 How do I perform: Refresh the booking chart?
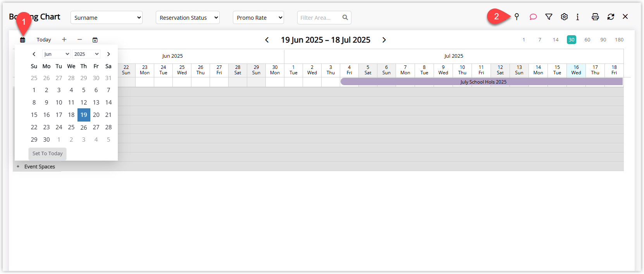(611, 17)
